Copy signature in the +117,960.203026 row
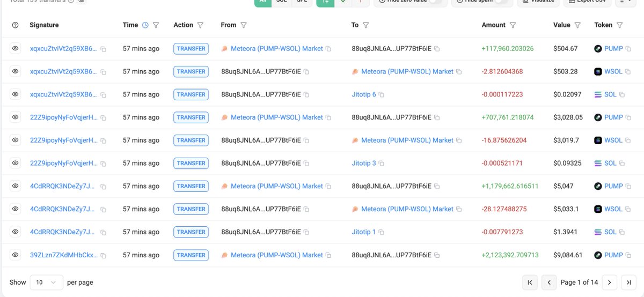This screenshot has width=644, height=297. [x=104, y=49]
